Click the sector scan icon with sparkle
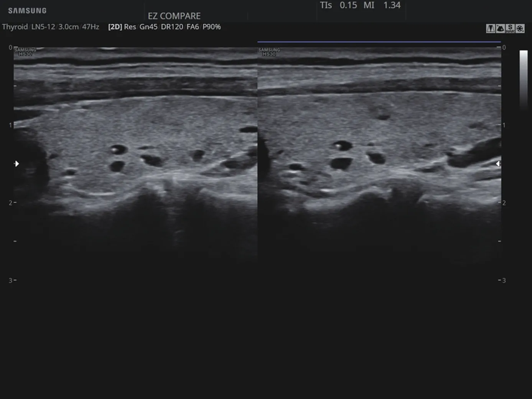 click(x=500, y=28)
